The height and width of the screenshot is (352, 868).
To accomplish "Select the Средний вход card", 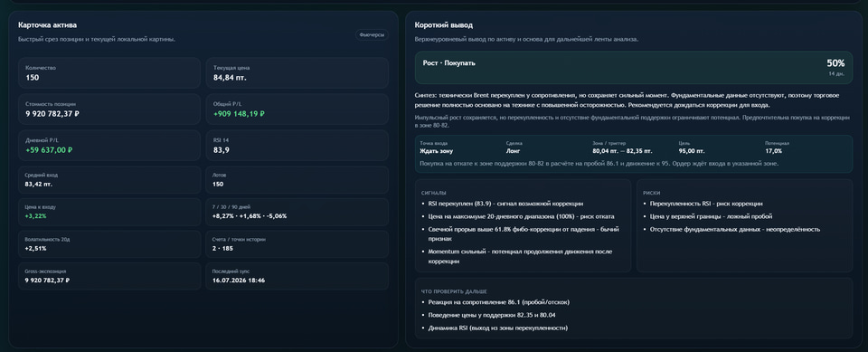I will tap(109, 180).
